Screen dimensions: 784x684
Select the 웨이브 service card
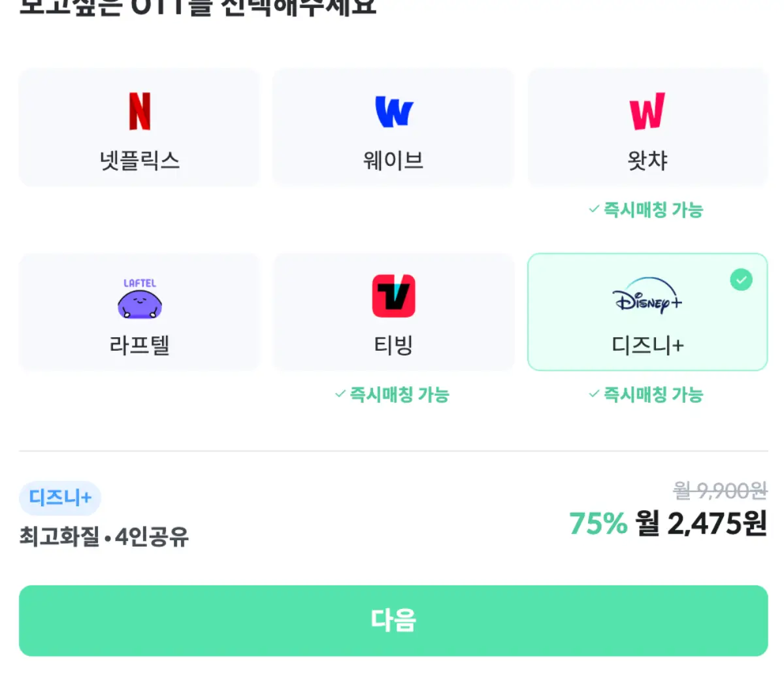point(393,126)
